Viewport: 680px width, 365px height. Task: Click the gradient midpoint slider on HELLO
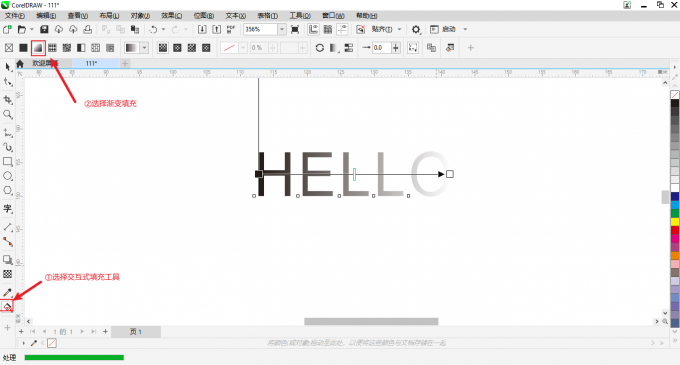[x=354, y=174]
